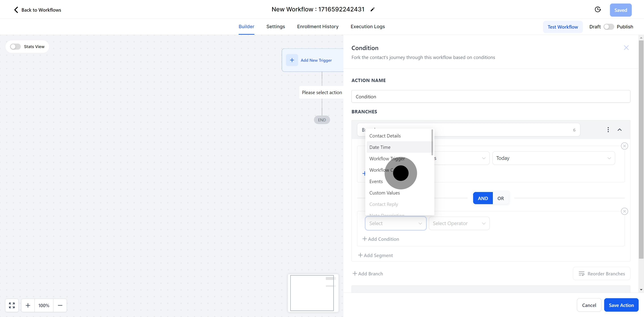Toggle the Stats View switch

[15, 47]
